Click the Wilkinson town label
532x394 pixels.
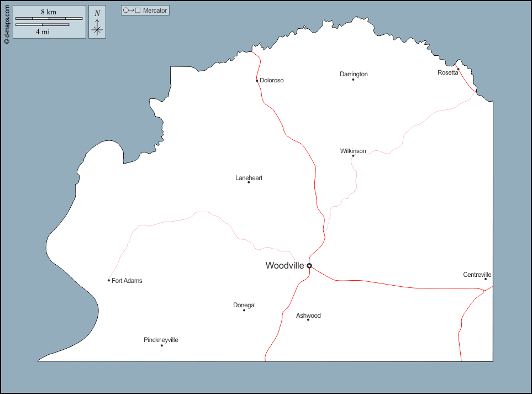point(353,151)
